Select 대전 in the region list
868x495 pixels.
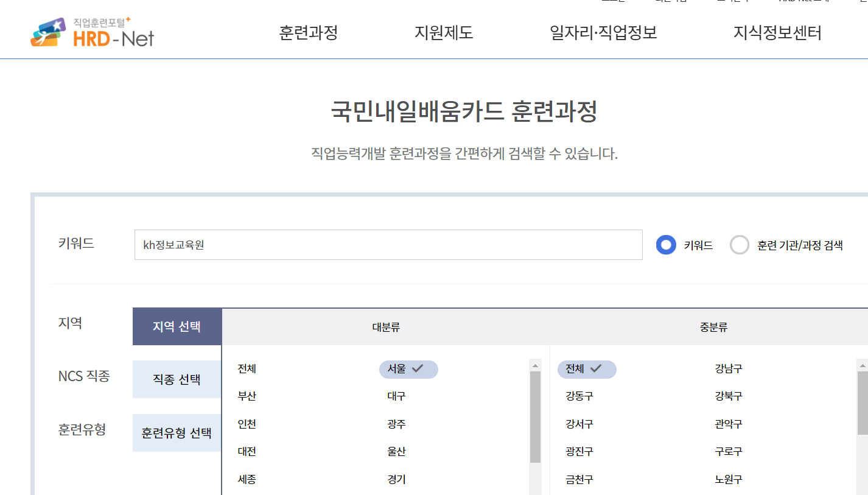pyautogui.click(x=247, y=452)
